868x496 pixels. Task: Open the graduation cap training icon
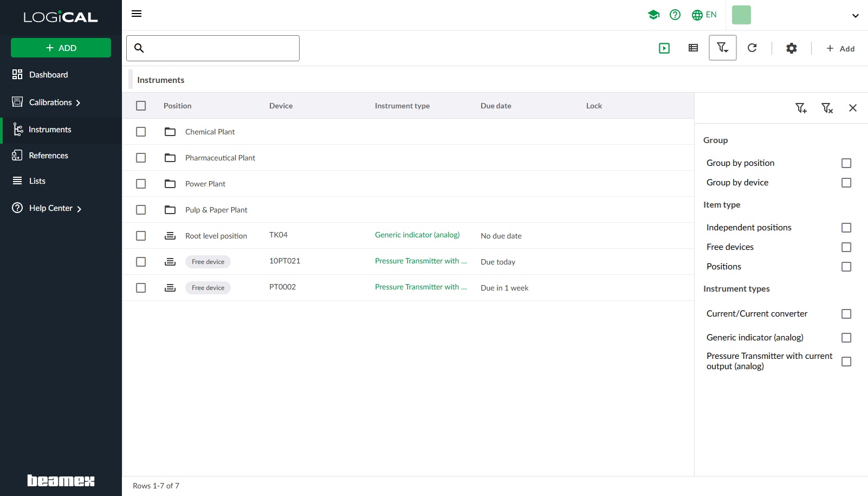tap(653, 15)
